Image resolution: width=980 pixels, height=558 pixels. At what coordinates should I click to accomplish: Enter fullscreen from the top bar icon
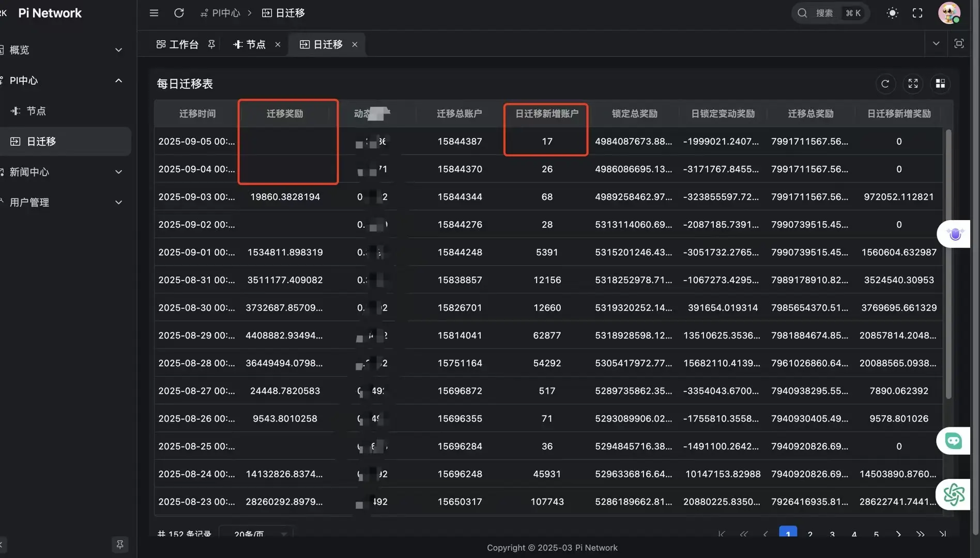click(917, 13)
